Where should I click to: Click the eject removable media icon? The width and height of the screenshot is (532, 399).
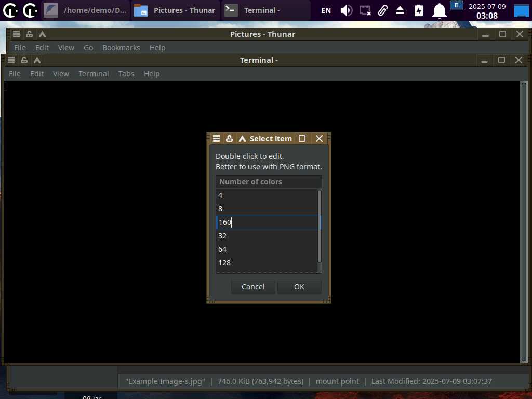coord(400,10)
